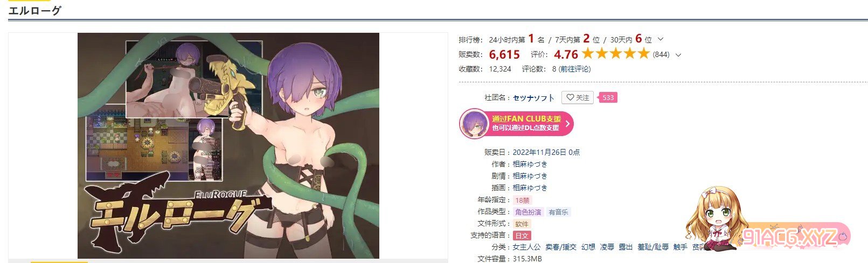The width and height of the screenshot is (868, 263).
Task: Select the 有音乐 work type tag
Action: click(558, 212)
